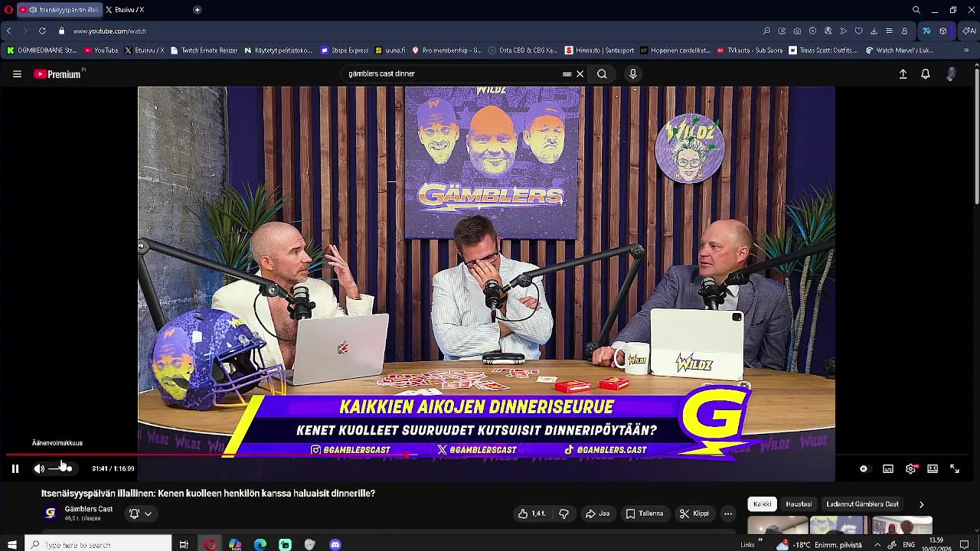980x551 pixels.
Task: Select the Kaikki filter chip
Action: 763,504
